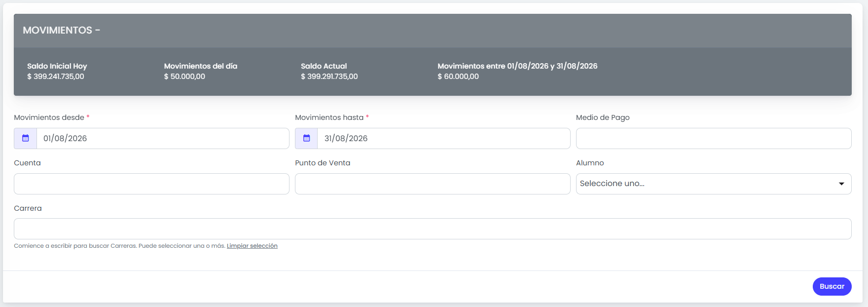Click the Buscar button

[x=832, y=286]
